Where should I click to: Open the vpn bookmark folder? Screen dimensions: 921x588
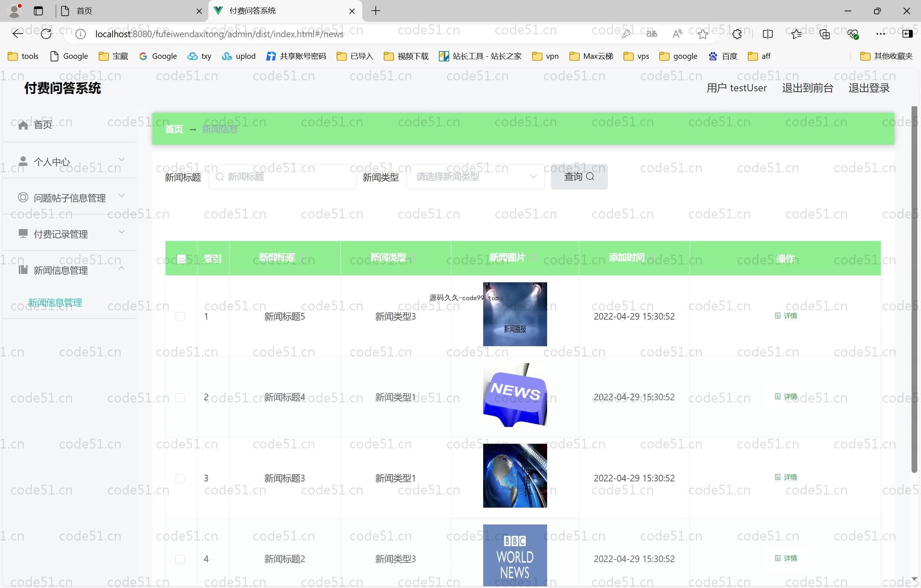[x=545, y=56]
